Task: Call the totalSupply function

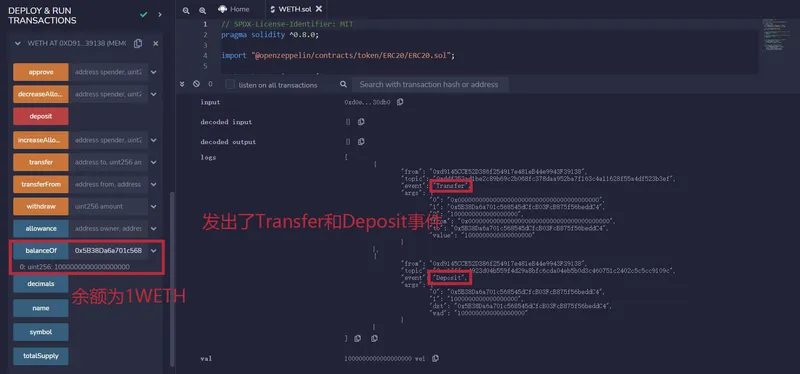Action: tap(41, 356)
